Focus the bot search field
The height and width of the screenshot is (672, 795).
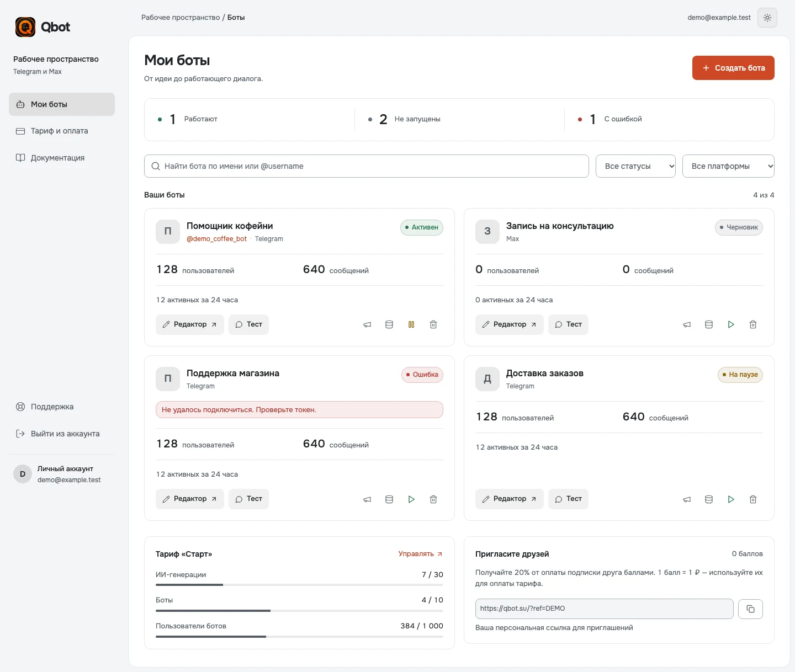tap(367, 166)
